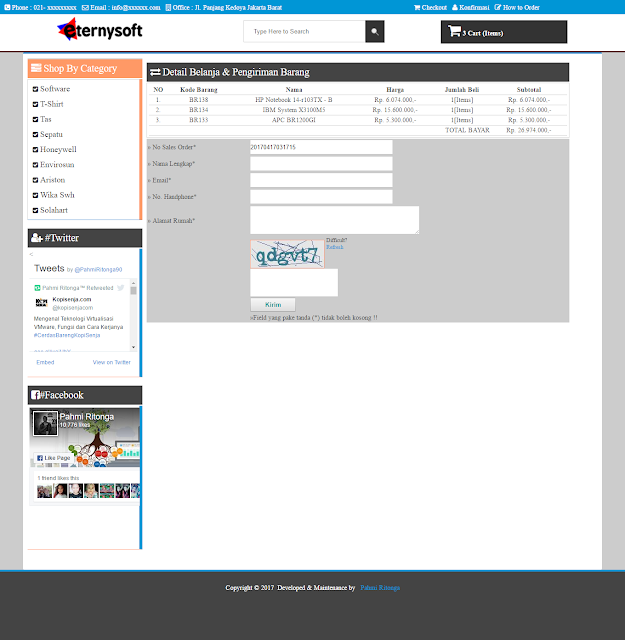This screenshot has height=640, width=625.
Task: Click the email envelope icon in top bar
Action: tap(85, 7)
